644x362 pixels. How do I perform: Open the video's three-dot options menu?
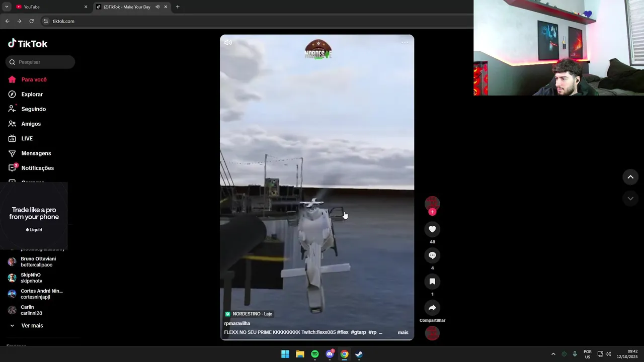tap(405, 42)
